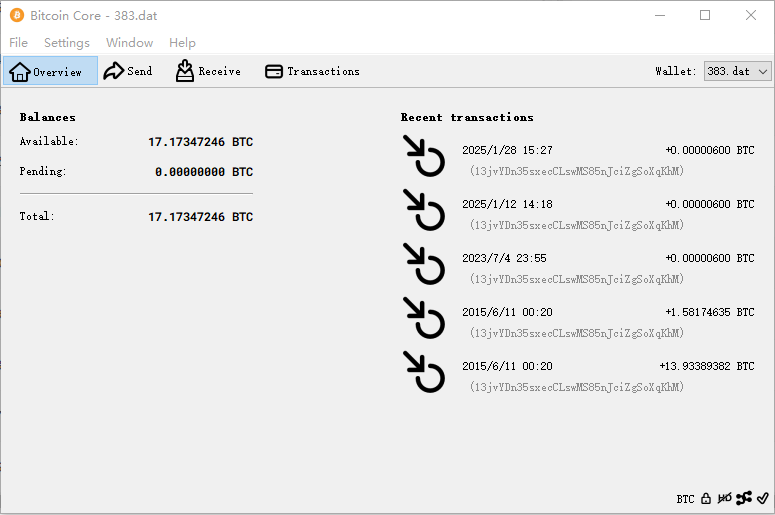Open the Settings menu
This screenshot has width=775, height=515.
(67, 43)
